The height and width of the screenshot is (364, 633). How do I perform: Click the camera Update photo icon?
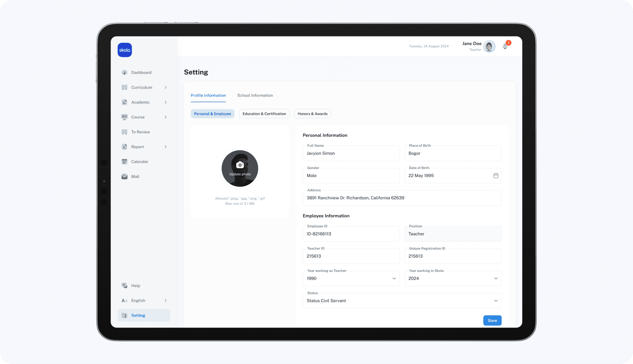pos(240,165)
